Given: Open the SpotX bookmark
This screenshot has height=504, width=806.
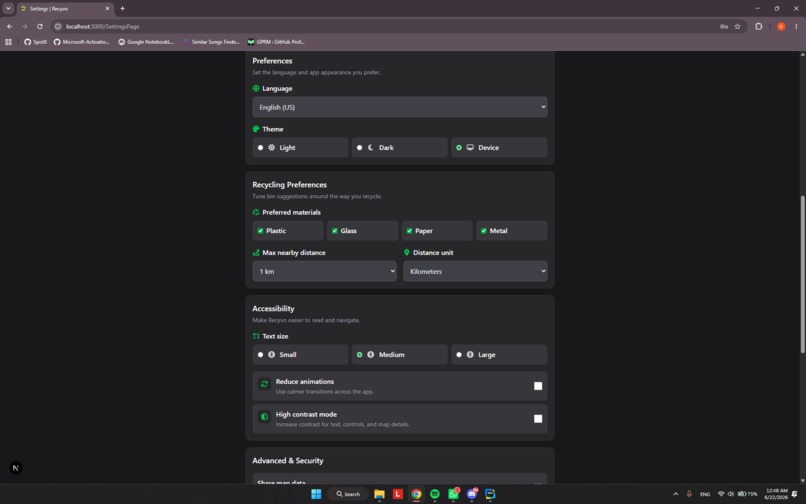Looking at the screenshot, I should (x=35, y=42).
